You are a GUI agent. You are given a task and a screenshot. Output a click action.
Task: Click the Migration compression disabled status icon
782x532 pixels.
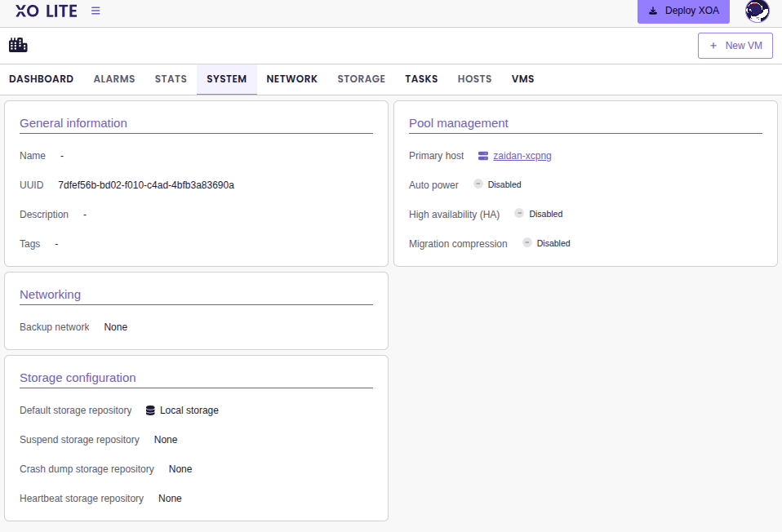[527, 242]
